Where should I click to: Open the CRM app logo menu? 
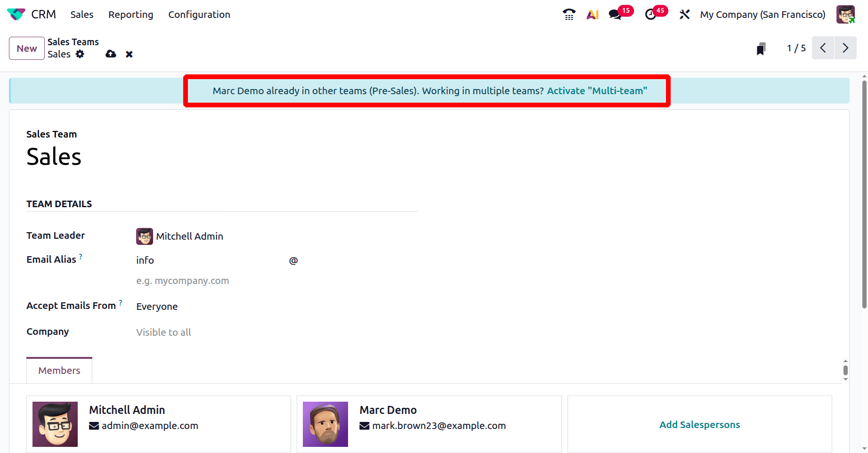[16, 14]
